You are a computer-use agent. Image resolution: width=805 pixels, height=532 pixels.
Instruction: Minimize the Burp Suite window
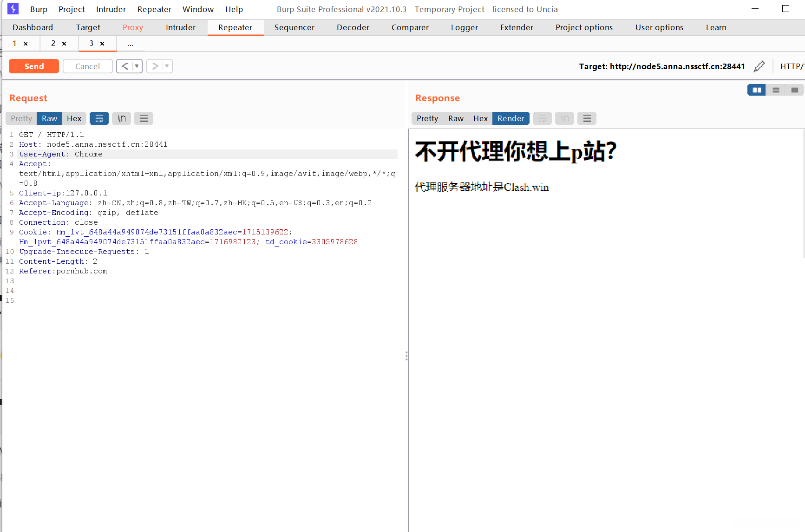(x=755, y=9)
